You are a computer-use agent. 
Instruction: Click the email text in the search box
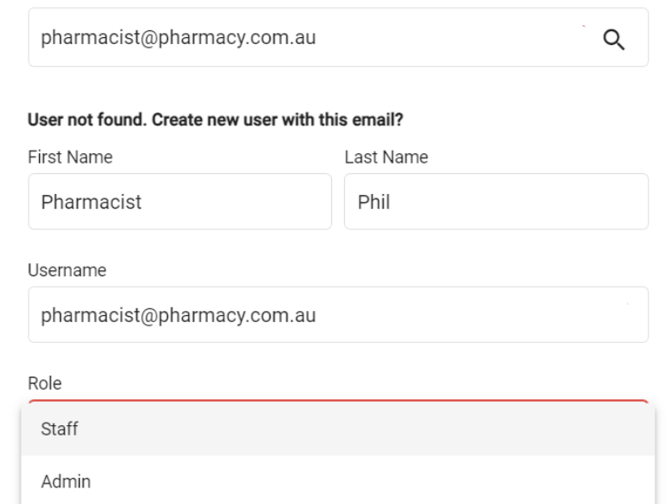tap(178, 38)
